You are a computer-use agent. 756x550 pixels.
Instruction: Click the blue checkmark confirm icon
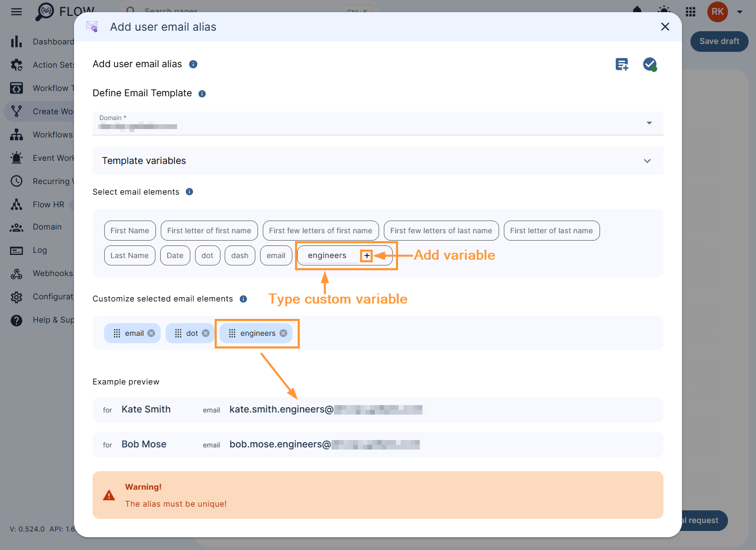point(650,65)
